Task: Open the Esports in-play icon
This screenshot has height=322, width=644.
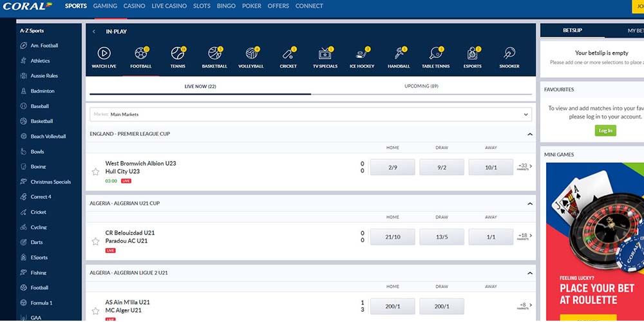Action: tap(472, 53)
